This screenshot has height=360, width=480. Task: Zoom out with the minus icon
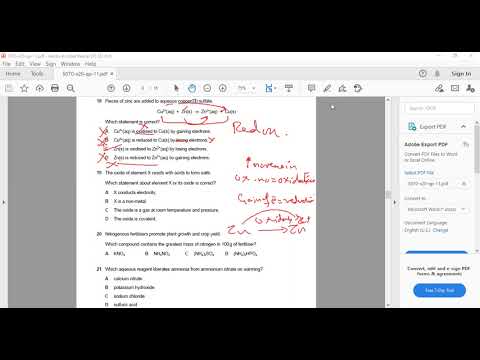point(207,88)
